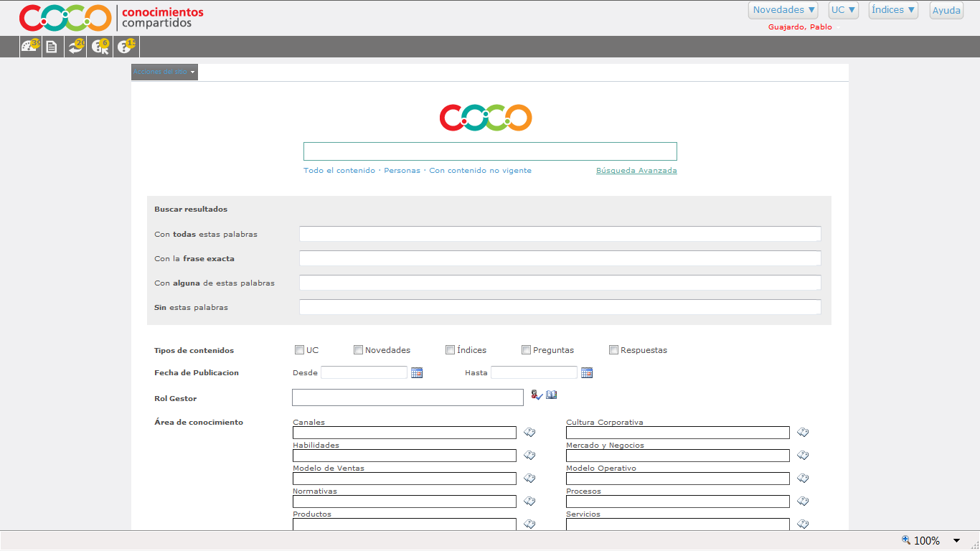This screenshot has width=980, height=551.
Task: Check the Índices content type box
Action: (x=450, y=350)
